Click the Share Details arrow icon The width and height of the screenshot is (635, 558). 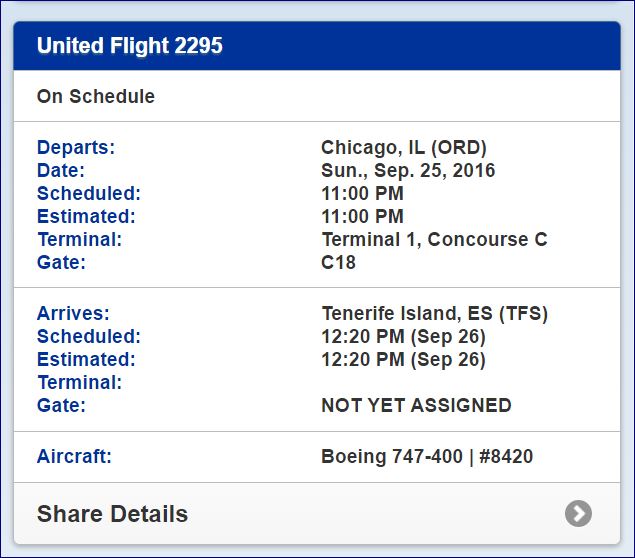[x=578, y=514]
